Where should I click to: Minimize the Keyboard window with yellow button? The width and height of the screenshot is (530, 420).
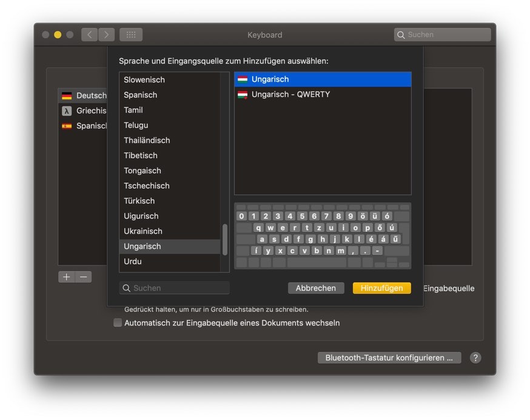coord(58,35)
